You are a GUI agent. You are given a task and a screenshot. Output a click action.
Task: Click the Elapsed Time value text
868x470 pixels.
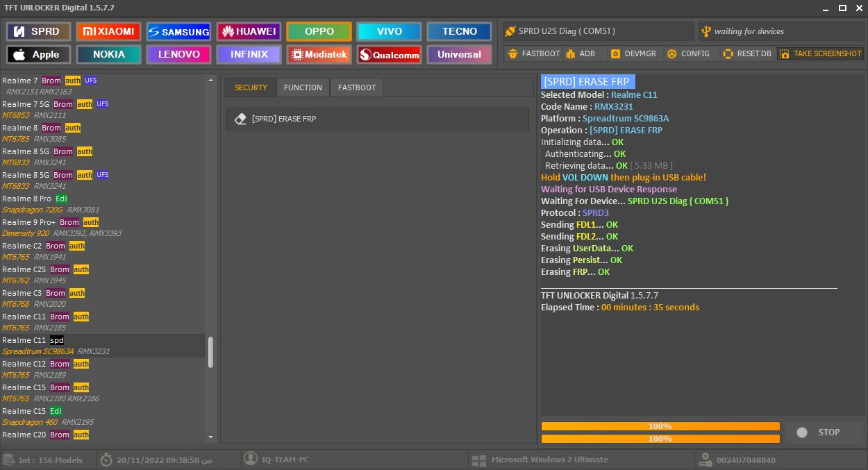coord(650,308)
